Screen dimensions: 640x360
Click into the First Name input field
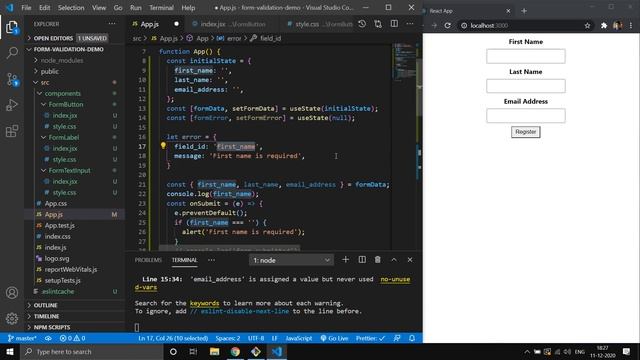[x=526, y=56]
